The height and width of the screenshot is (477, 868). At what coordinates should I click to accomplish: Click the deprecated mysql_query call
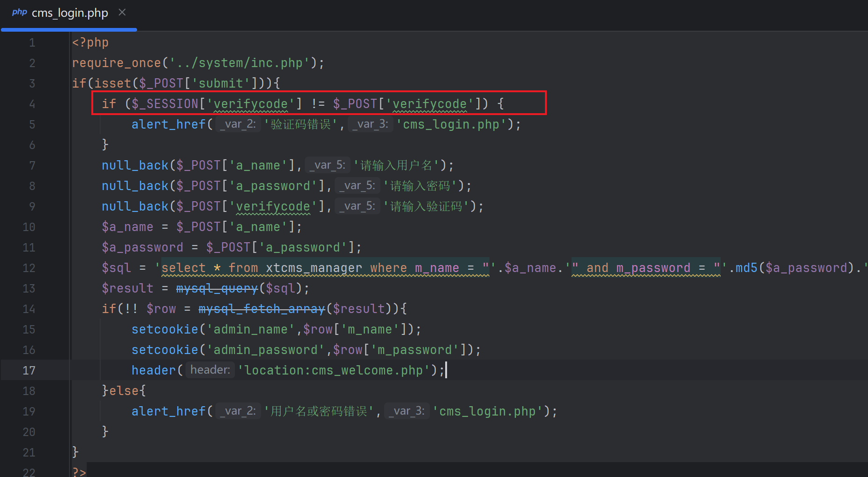[x=217, y=288]
